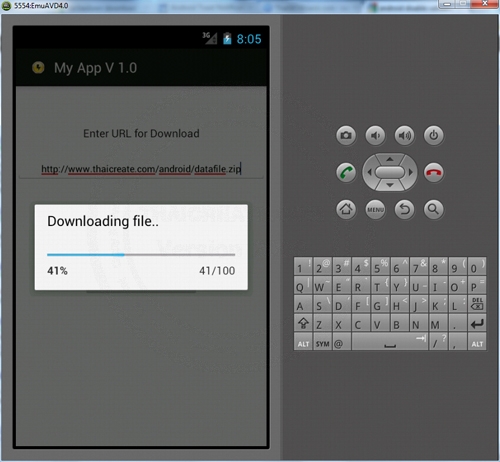Click the battery charging status icon
The width and height of the screenshot is (500, 462).
tap(227, 38)
